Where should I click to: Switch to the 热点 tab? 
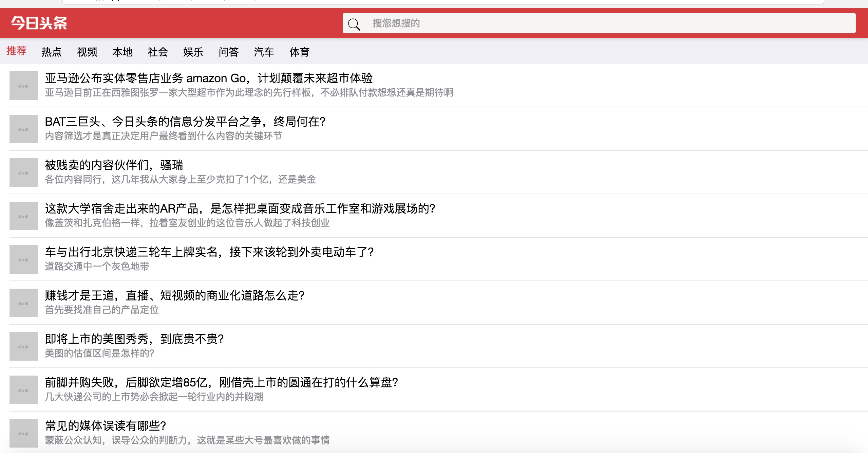[x=52, y=52]
